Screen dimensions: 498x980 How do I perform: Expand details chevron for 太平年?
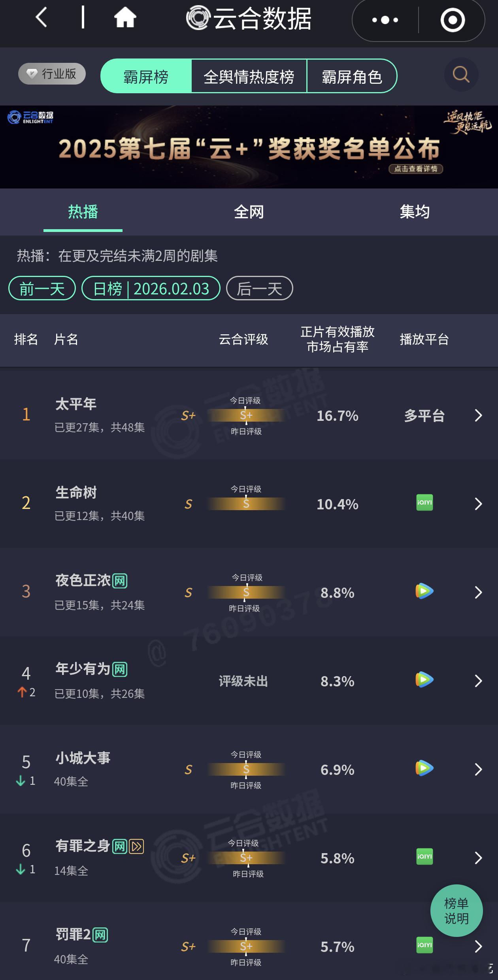tap(478, 416)
